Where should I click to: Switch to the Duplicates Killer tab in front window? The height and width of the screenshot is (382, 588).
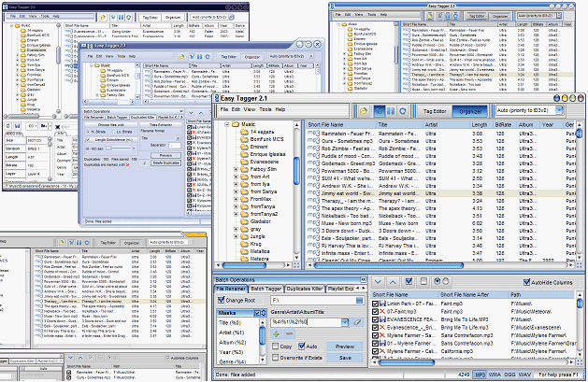coord(305,289)
